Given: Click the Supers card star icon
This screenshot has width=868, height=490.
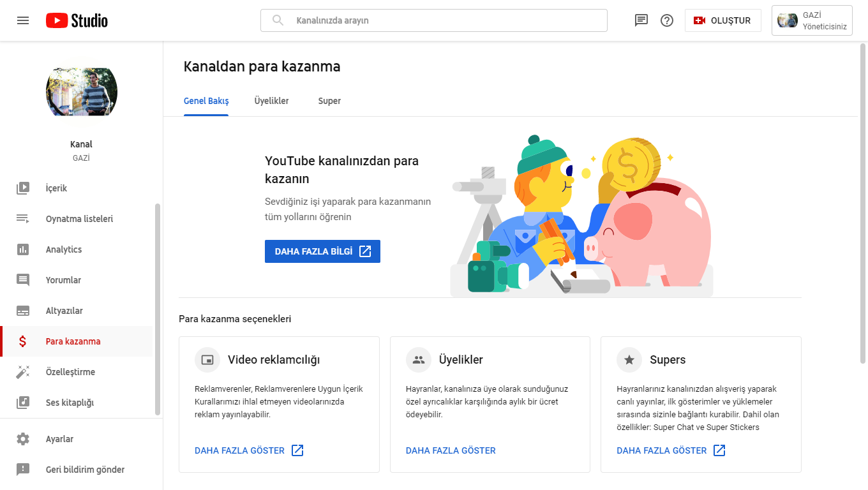Looking at the screenshot, I should tap(629, 360).
